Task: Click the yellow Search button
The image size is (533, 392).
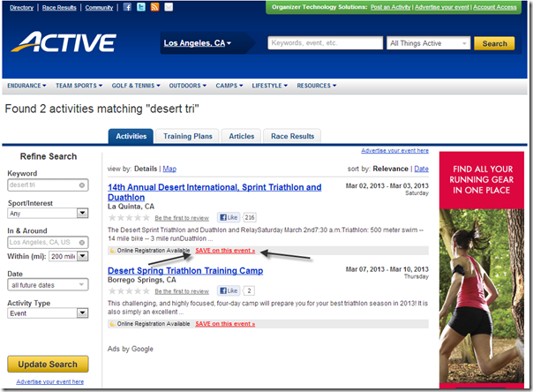Action: [x=494, y=43]
